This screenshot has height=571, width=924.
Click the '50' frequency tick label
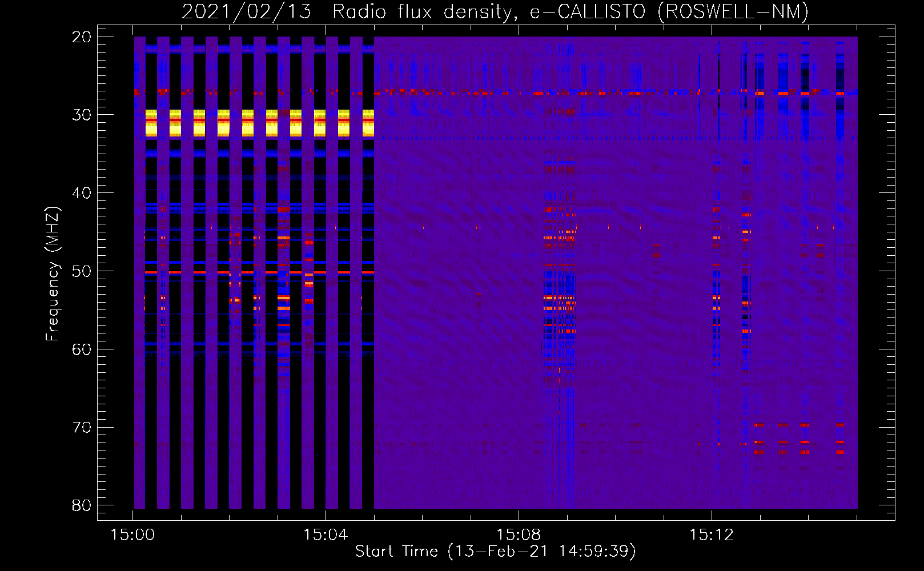(82, 271)
